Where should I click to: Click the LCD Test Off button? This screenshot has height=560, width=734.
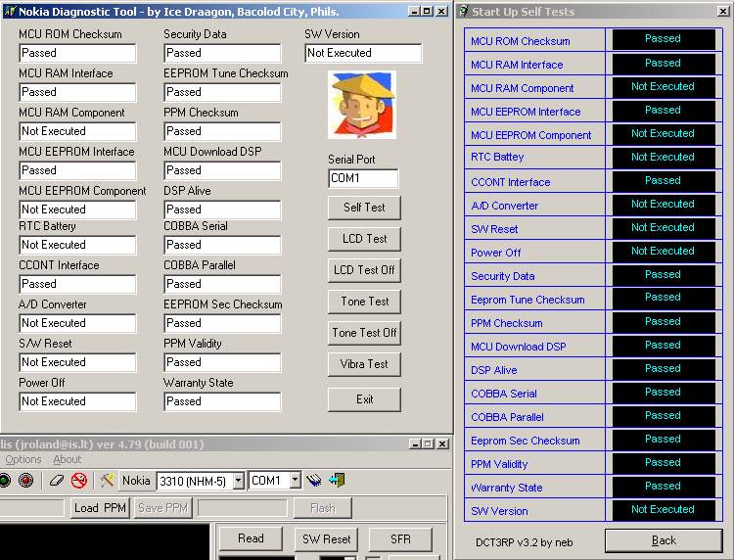point(364,270)
